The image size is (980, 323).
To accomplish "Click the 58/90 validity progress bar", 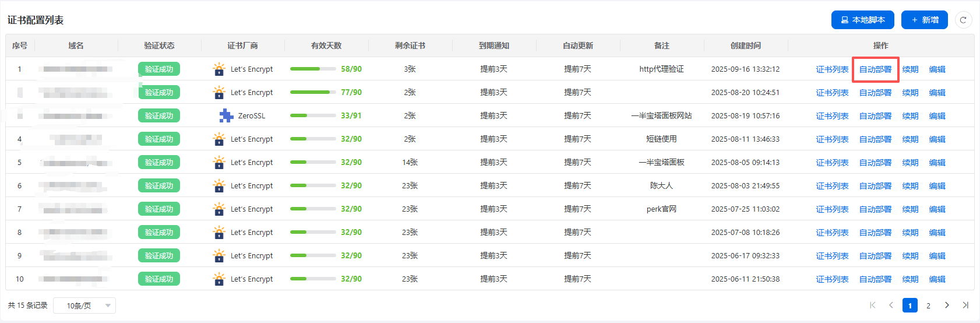I will click(312, 69).
